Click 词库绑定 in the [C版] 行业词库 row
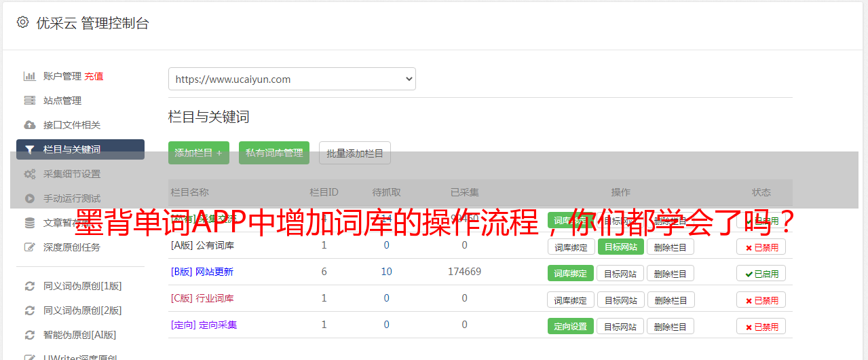The height and width of the screenshot is (360, 868). 571,300
